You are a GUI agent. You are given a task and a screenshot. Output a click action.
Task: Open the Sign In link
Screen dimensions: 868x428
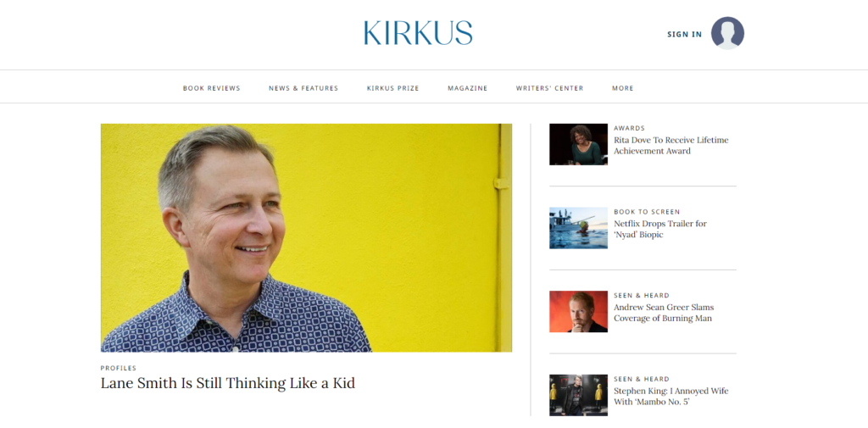[x=684, y=35]
